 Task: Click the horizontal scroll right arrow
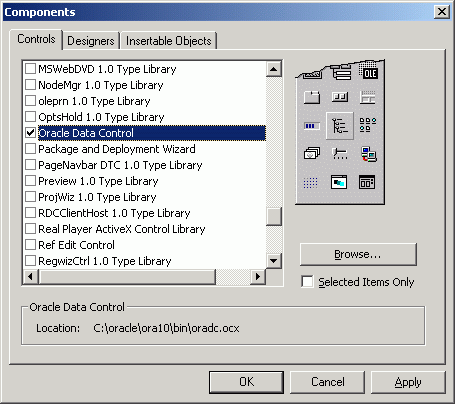pos(258,277)
